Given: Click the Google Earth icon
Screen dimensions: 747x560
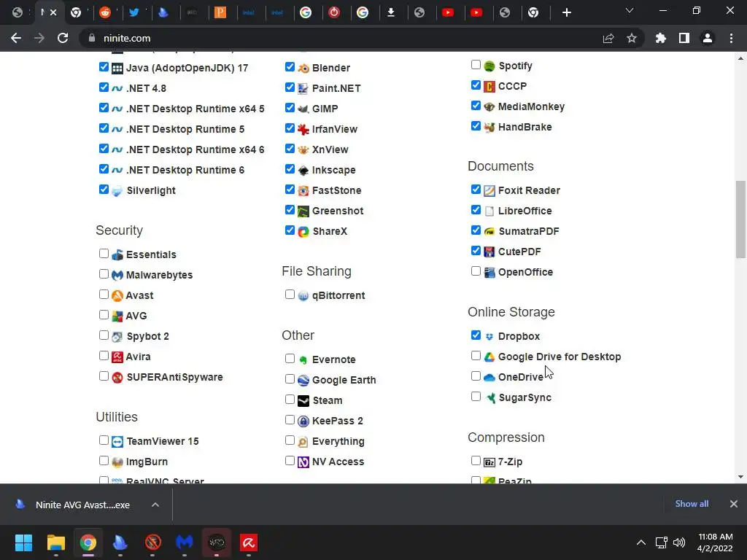Looking at the screenshot, I should 303,381.
